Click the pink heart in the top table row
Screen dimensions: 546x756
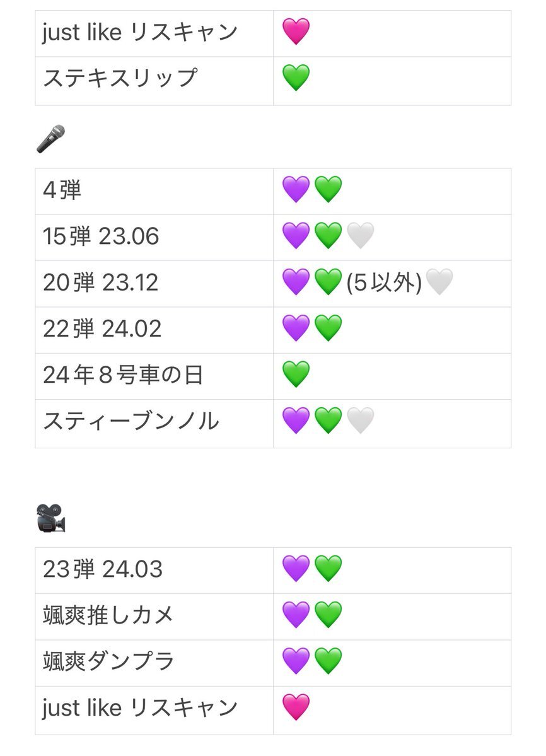click(x=296, y=32)
